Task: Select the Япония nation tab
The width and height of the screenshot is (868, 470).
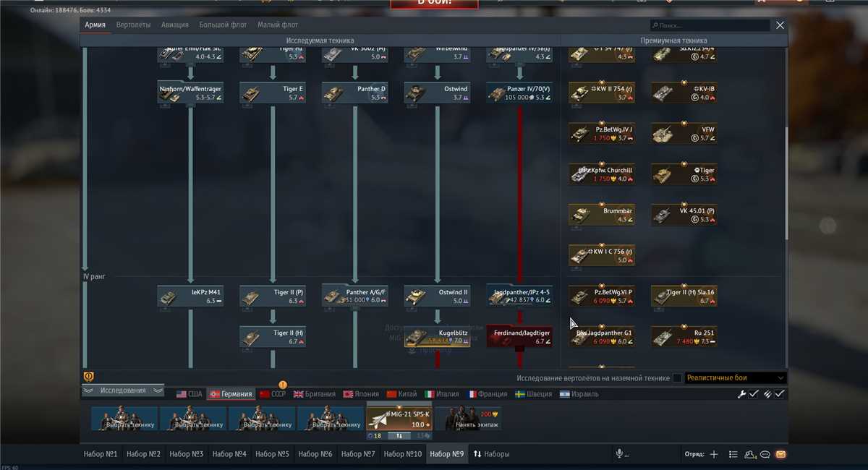Action: pyautogui.click(x=362, y=394)
